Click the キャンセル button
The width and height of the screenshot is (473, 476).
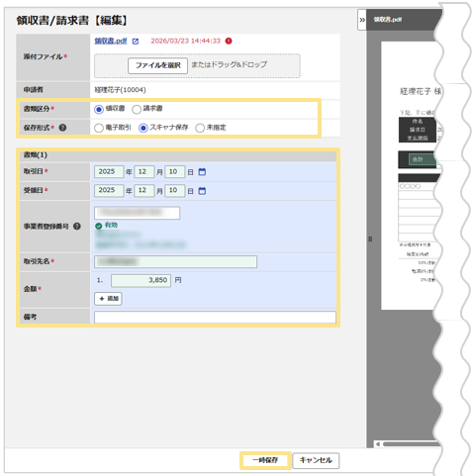coord(316,460)
